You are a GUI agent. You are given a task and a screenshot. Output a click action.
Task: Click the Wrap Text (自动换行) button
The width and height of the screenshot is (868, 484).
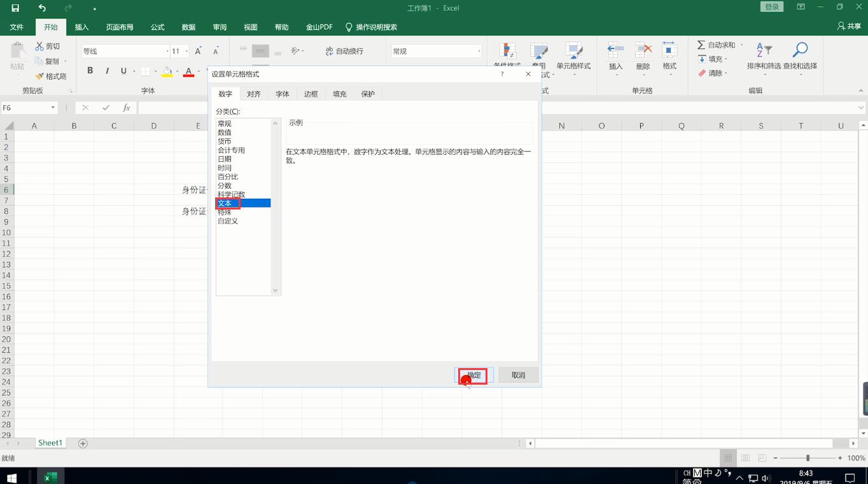click(344, 51)
